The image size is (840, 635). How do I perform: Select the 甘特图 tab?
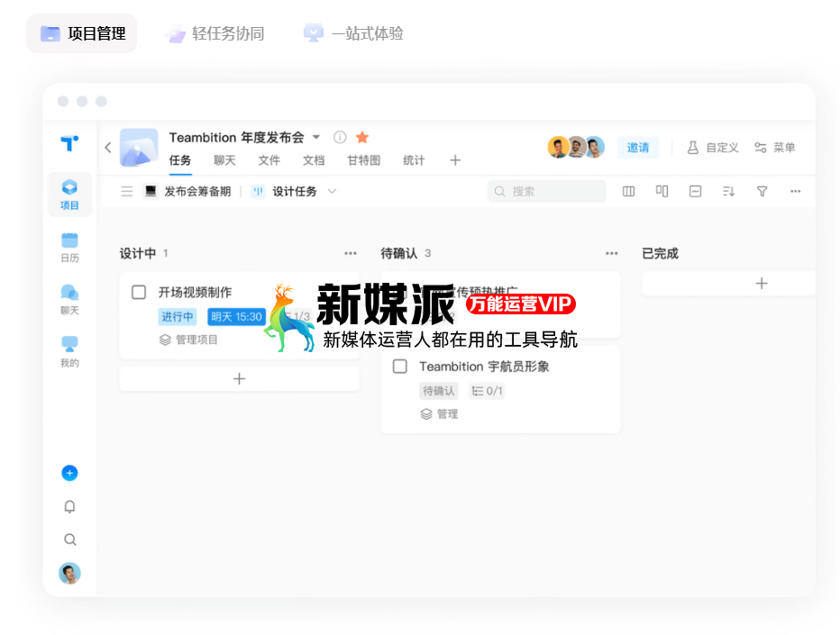364,160
